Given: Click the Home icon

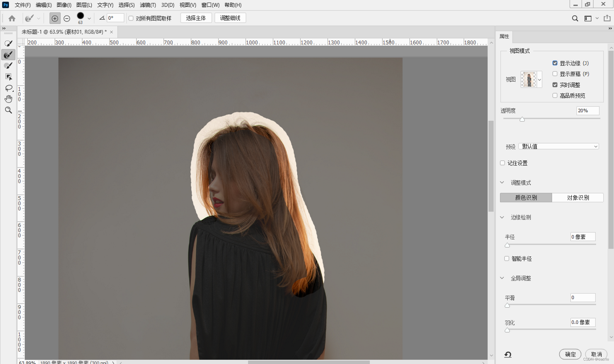Looking at the screenshot, I should [x=12, y=18].
